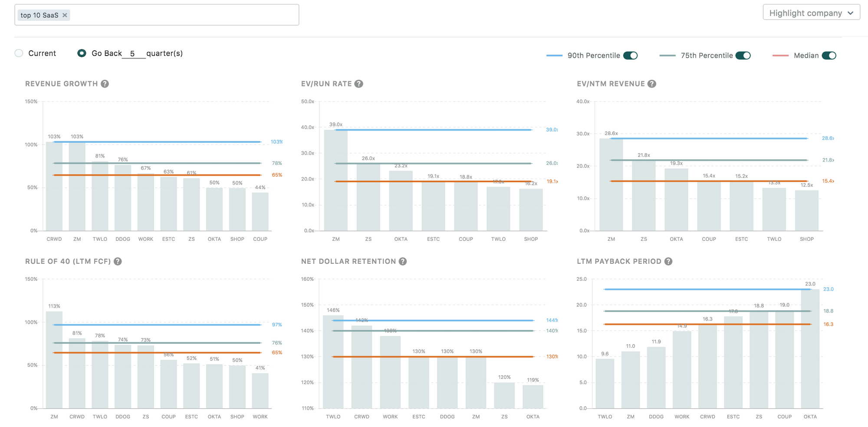Viewport: 868px width, 427px height.
Task: Select the Current radio button
Action: [x=19, y=53]
